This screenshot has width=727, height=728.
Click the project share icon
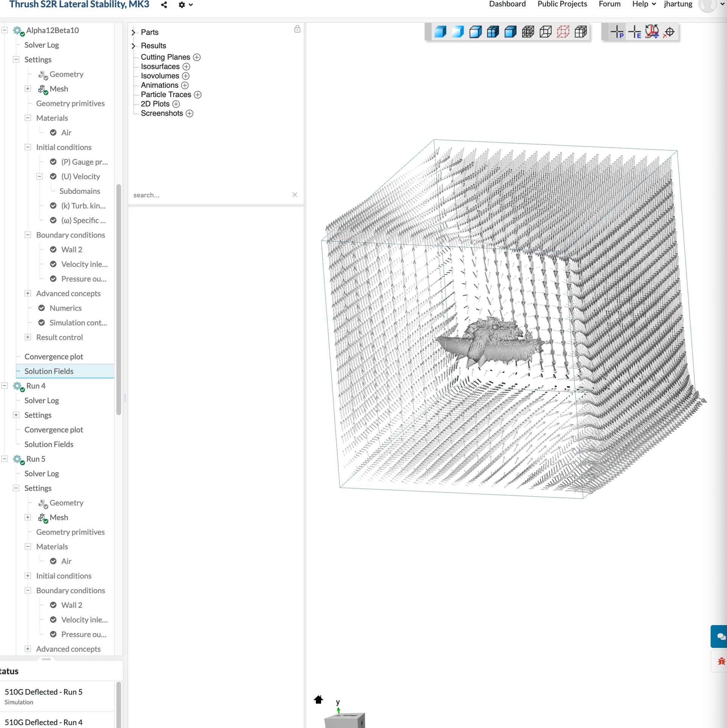pos(164,5)
